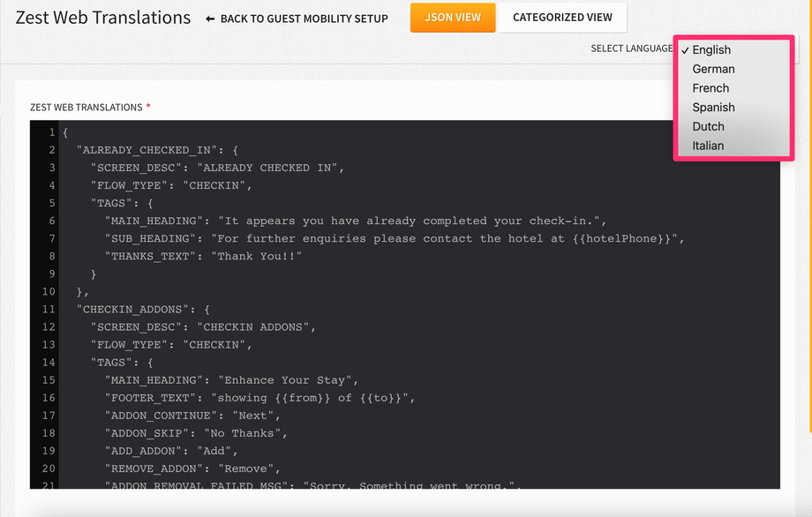Click FLOW_TYPE "CHECKIN" on line 4
Viewport: 812px width, 517px height.
tap(171, 185)
